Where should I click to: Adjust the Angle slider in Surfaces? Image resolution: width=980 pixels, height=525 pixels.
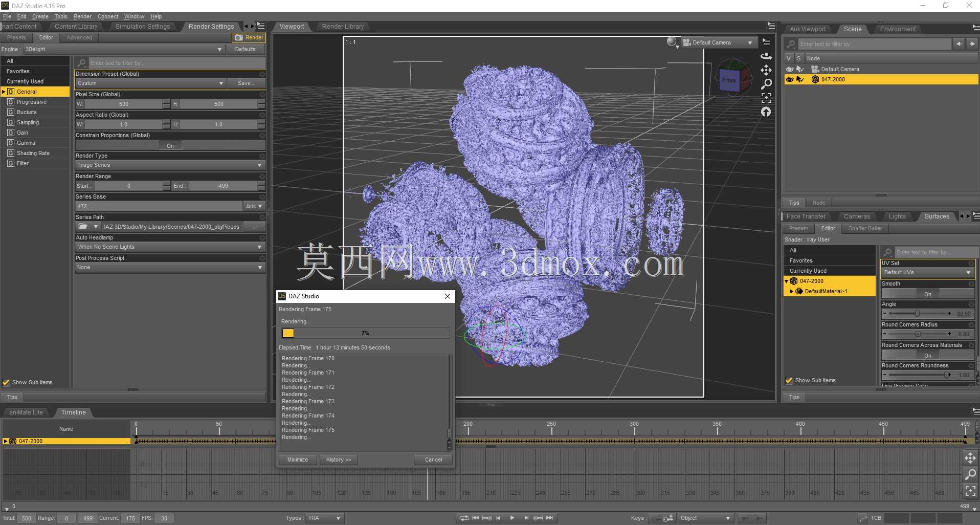[917, 314]
